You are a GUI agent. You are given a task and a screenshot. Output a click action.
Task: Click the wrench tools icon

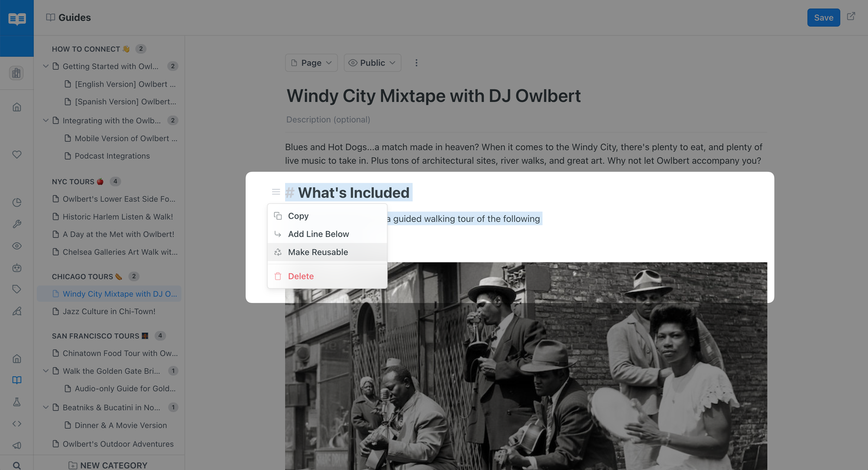[x=16, y=224]
